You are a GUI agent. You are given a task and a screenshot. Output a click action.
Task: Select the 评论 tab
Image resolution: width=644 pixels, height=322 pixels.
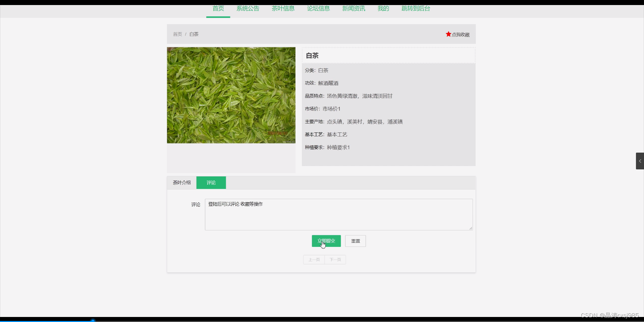211,182
